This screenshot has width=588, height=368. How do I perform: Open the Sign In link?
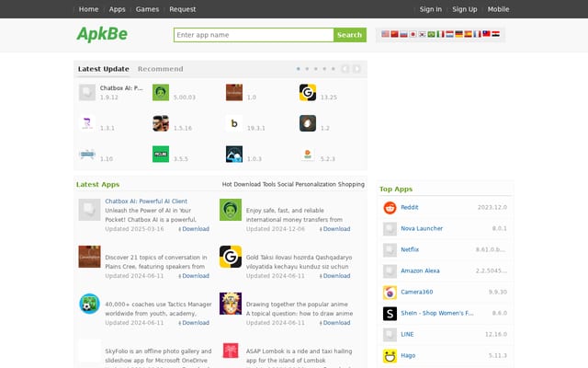(431, 9)
